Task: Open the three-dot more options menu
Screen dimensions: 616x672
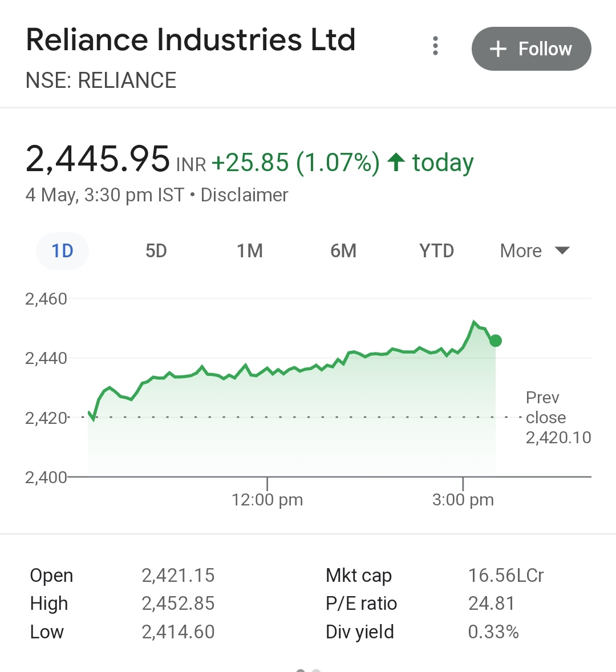Action: [x=435, y=46]
